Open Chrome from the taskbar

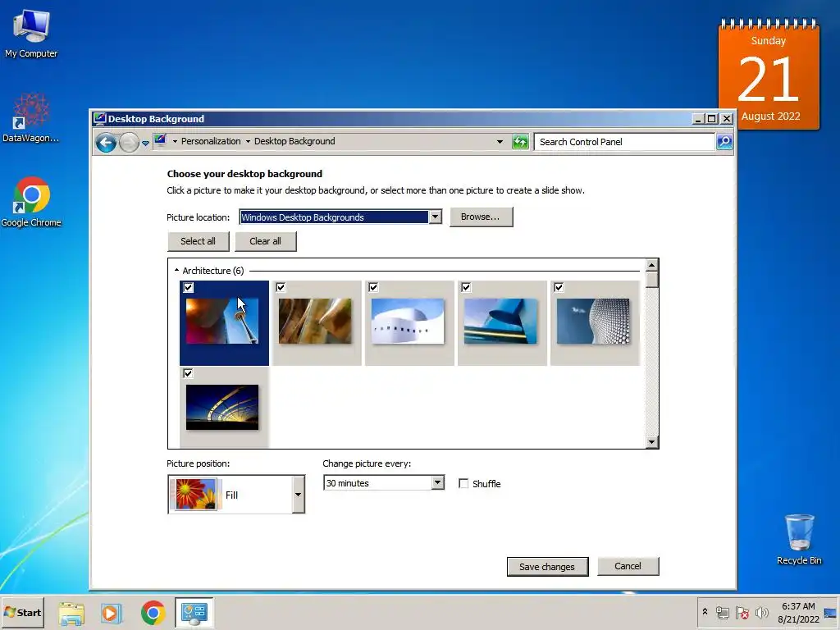[x=153, y=613]
